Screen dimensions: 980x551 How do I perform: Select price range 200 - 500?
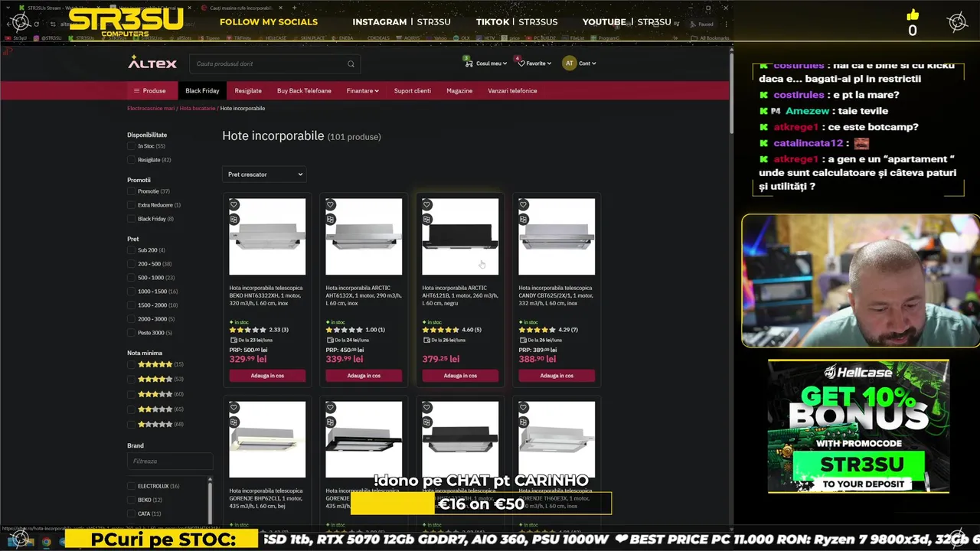(131, 264)
